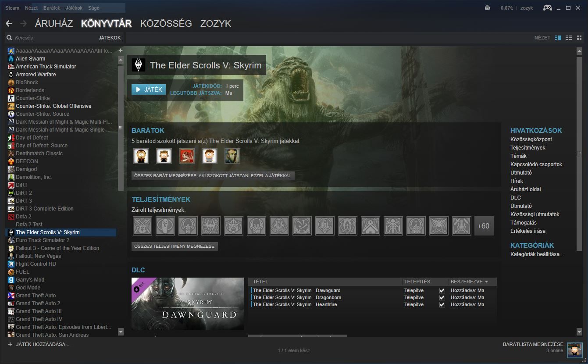Image resolution: width=588 pixels, height=364 pixels.
Task: Open the Játékok menu
Action: [74, 8]
